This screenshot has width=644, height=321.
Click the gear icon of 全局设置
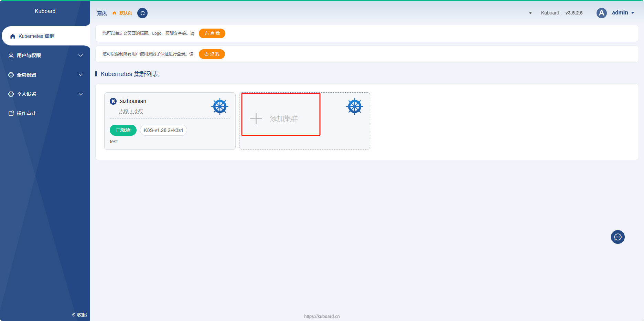pos(11,75)
